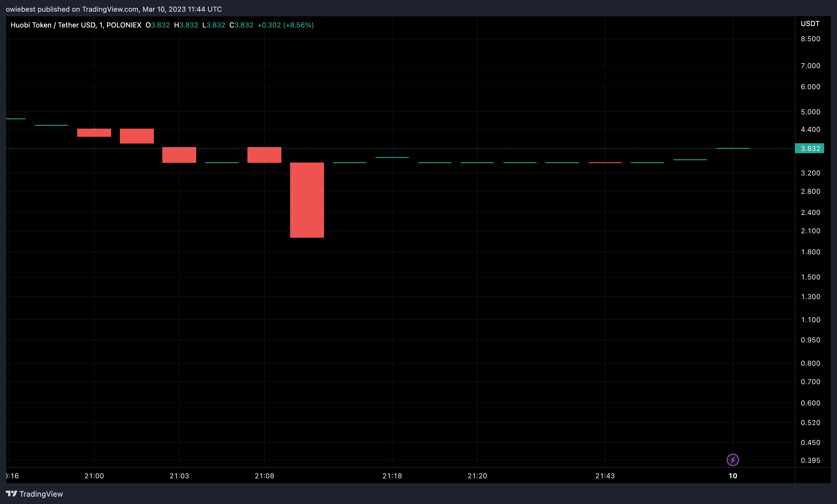The width and height of the screenshot is (837, 504).
Task: Click the red candle at 21:00
Action: click(x=94, y=133)
